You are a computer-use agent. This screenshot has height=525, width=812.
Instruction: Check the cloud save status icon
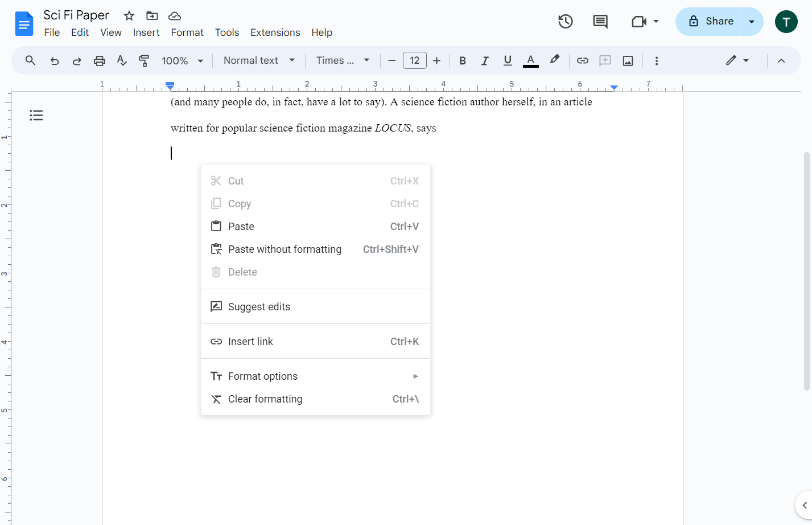[175, 16]
